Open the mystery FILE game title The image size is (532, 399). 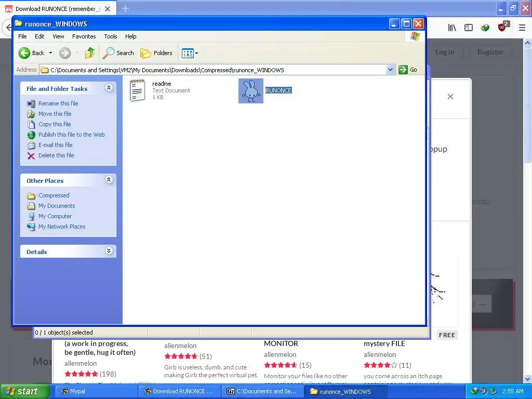tap(384, 343)
